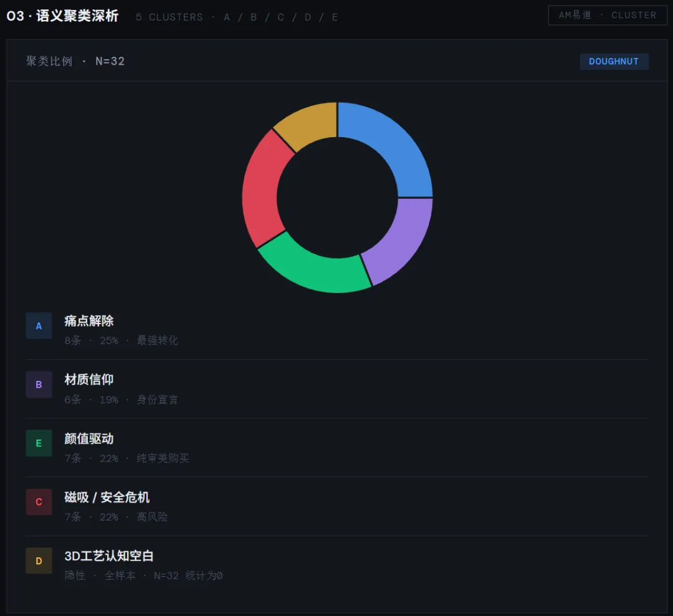Click the 5 CLUSTERS A/B/C/D/E subtitle

click(237, 17)
